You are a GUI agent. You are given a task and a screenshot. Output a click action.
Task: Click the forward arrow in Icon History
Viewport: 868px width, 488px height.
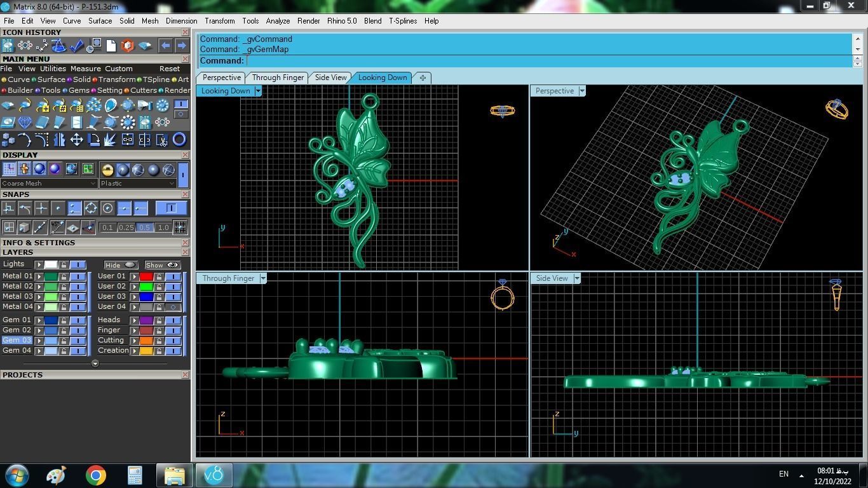182,46
